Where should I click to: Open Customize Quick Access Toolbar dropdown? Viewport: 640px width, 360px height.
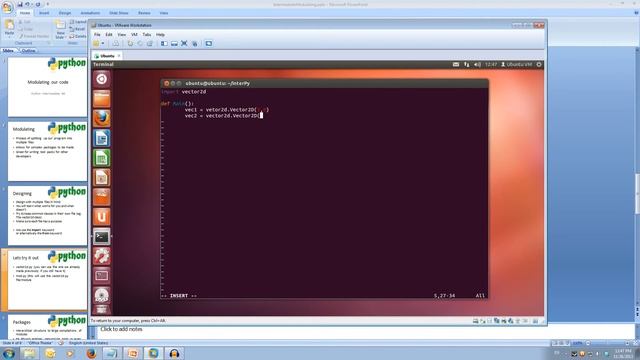47,4
